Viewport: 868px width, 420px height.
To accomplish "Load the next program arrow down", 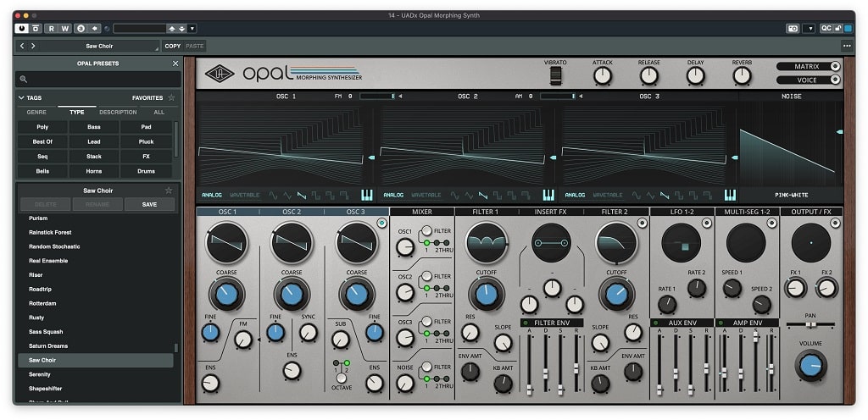I will pyautogui.click(x=181, y=28).
